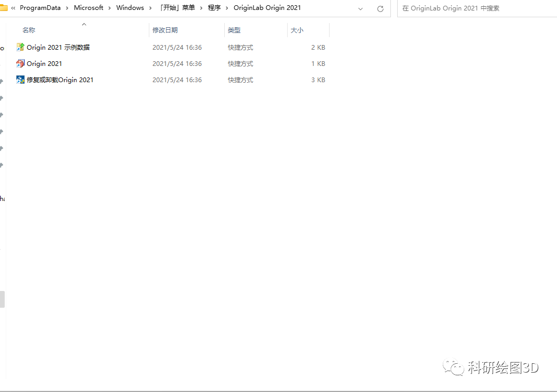The image size is (557, 392).
Task: Go to the ProgramData folder in breadcrumb
Action: tap(40, 8)
